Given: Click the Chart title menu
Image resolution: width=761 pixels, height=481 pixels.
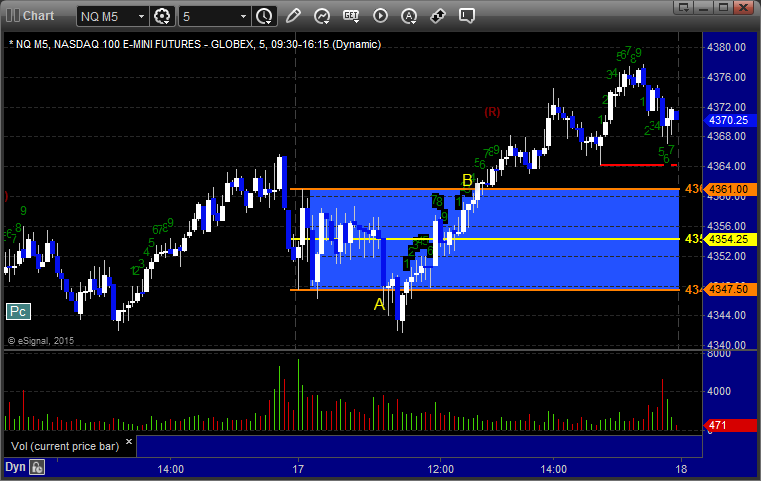Looking at the screenshot, I should tap(31, 16).
